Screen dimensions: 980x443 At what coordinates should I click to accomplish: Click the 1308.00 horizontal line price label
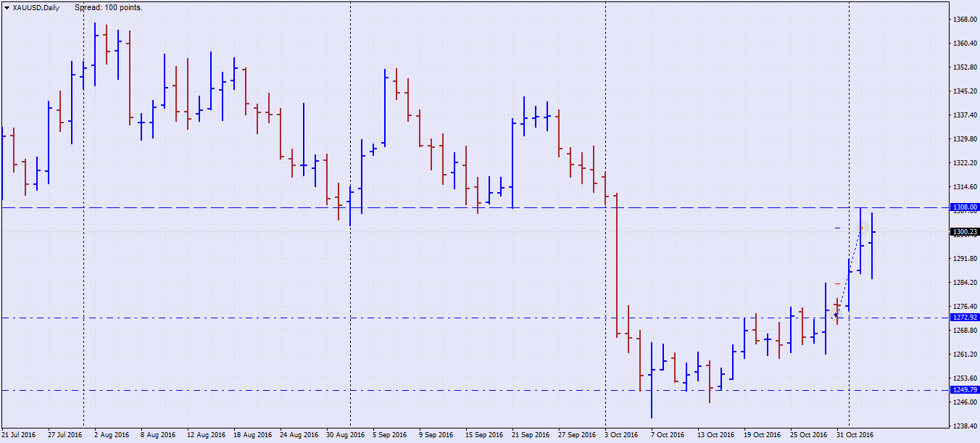[964, 207]
